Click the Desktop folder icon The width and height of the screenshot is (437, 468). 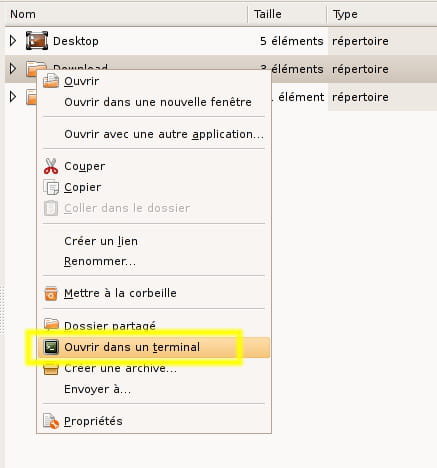[x=37, y=41]
